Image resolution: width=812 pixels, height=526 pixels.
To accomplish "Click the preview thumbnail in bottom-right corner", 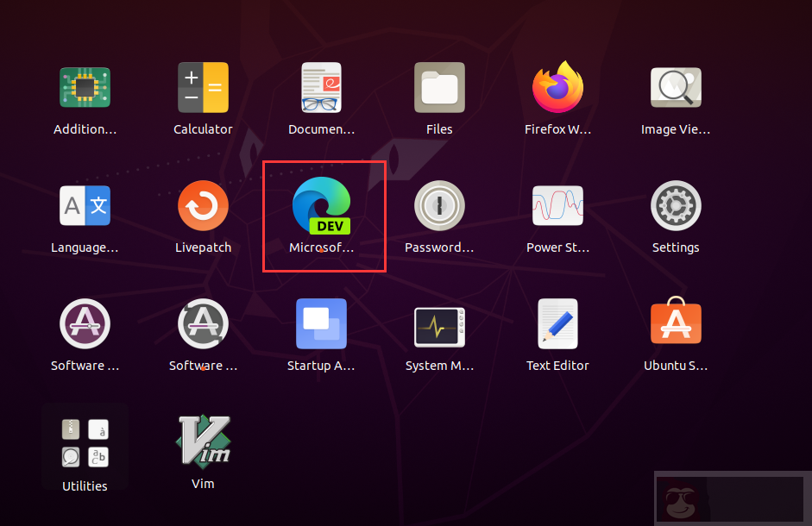I will point(731,498).
